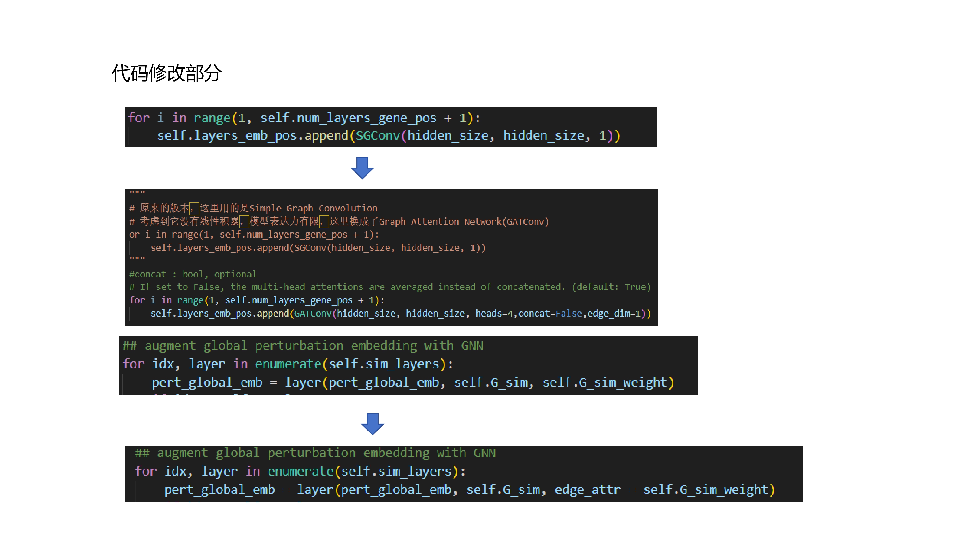The image size is (980, 551).
Task: Click the Simple Graph Convolution comment line
Action: point(253,208)
